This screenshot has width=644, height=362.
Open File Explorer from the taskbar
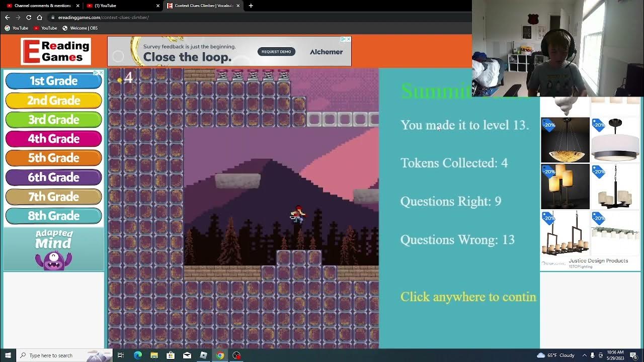(x=154, y=355)
